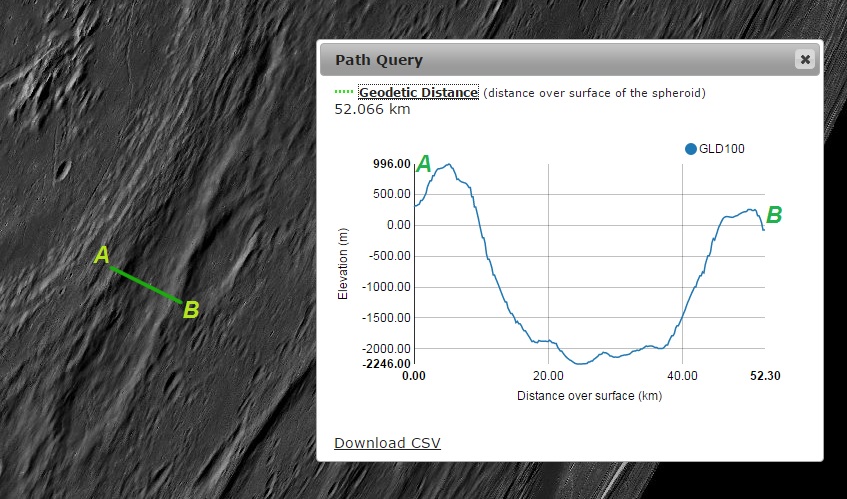847x499 pixels.
Task: Click the 996.00 maximum elevation label
Action: (391, 164)
